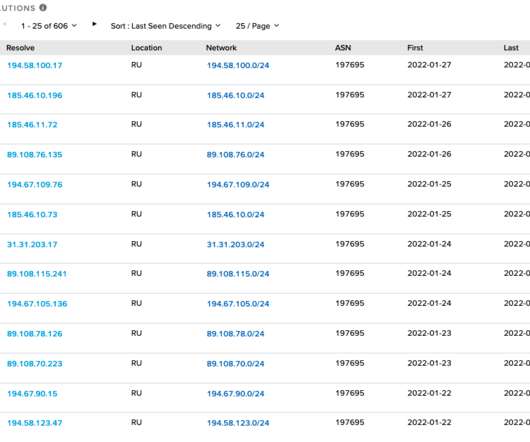Open network 185.46.11.0/24
Image resolution: width=530 pixels, height=442 pixels.
pos(236,125)
